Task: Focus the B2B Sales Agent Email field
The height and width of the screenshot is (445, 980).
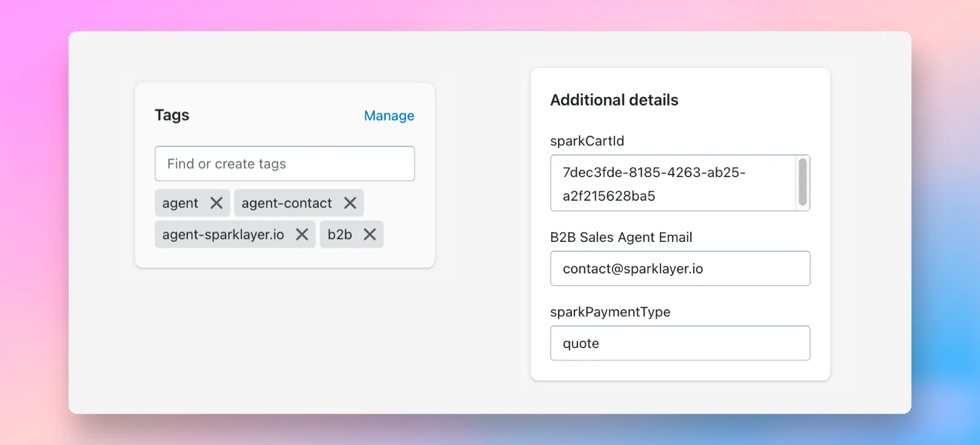Action: point(680,269)
